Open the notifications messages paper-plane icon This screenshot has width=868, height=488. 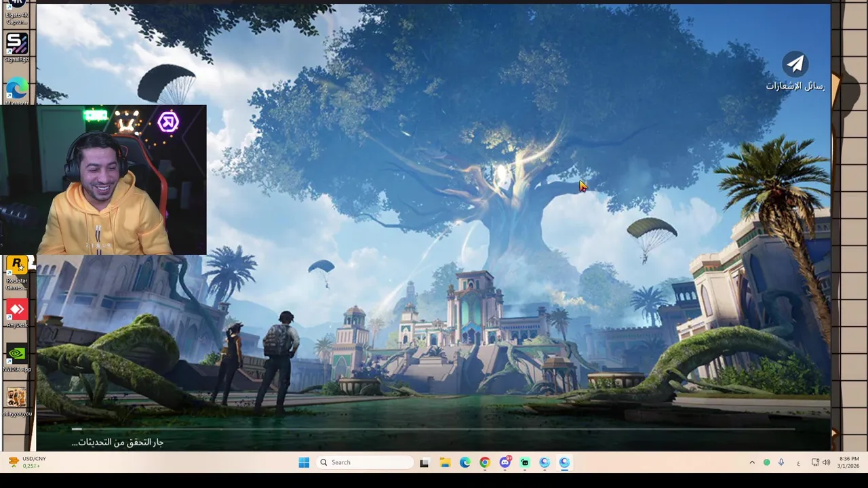(x=795, y=64)
